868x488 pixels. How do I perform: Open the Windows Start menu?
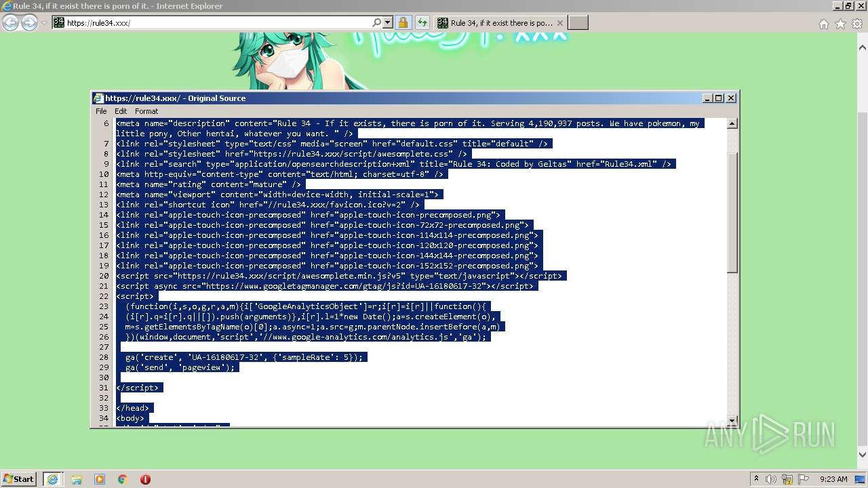coord(19,479)
